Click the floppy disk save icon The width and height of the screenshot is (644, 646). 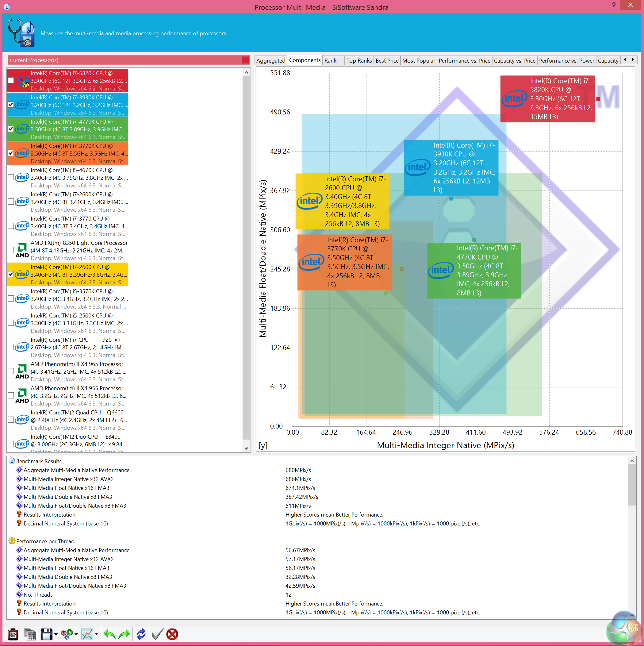click(47, 634)
